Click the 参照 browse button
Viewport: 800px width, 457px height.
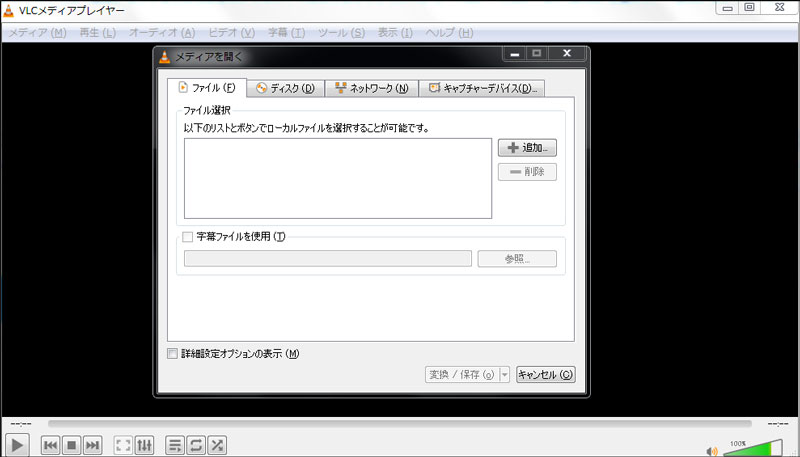click(517, 259)
